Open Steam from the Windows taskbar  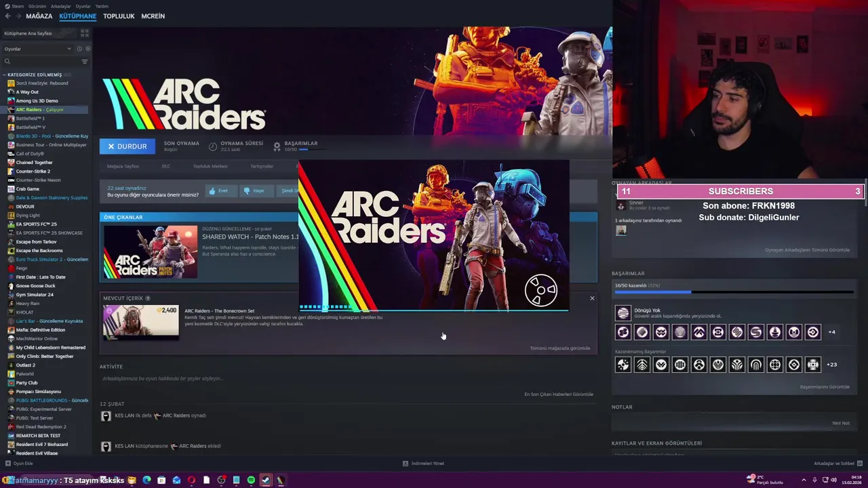(x=266, y=481)
